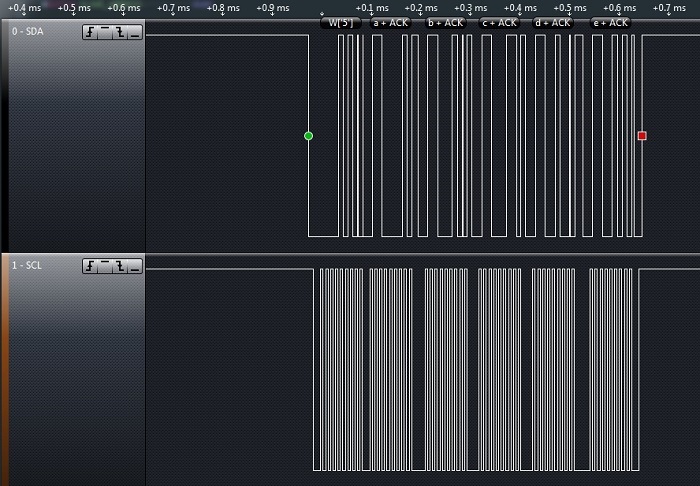The width and height of the screenshot is (700, 486).
Task: Click the '0 - SDA' channel label
Action: point(28,32)
